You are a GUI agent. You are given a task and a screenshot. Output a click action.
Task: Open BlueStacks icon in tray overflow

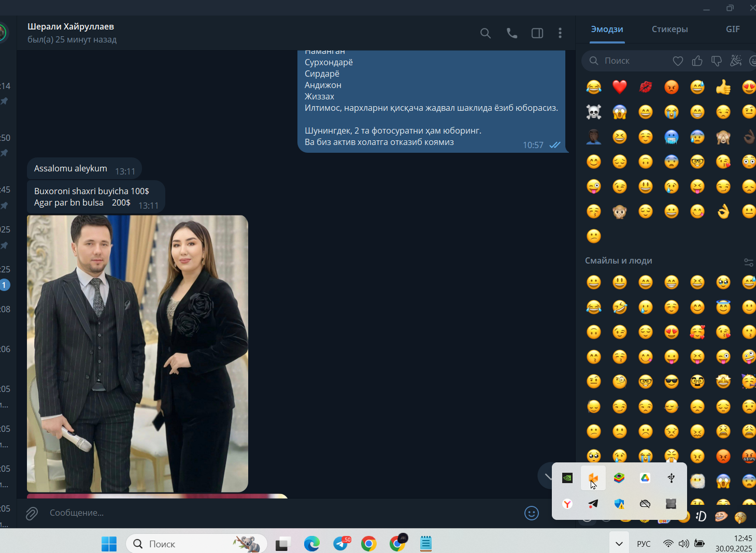[x=619, y=478]
